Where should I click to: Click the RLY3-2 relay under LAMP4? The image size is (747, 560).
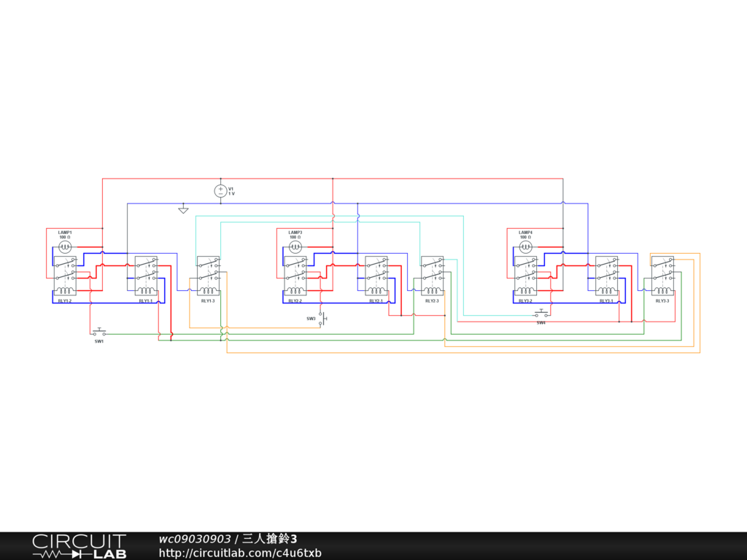coord(525,276)
